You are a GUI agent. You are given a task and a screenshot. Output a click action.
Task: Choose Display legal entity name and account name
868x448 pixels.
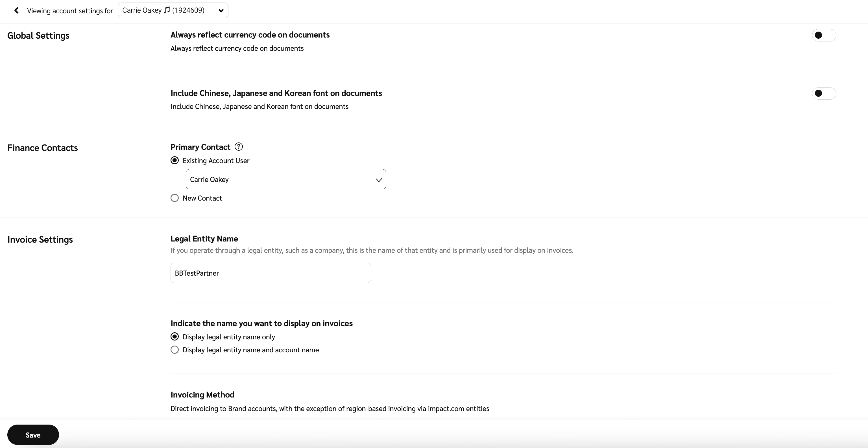[175, 350]
